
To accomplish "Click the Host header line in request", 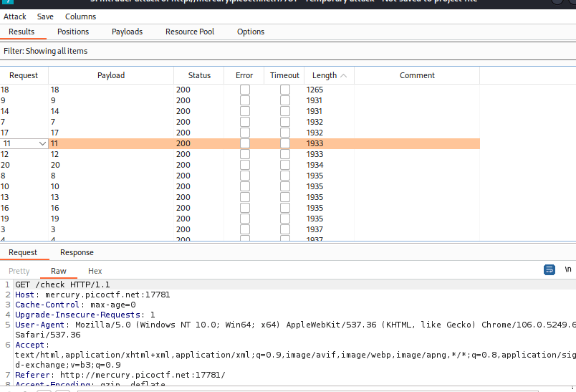I will 93,295.
